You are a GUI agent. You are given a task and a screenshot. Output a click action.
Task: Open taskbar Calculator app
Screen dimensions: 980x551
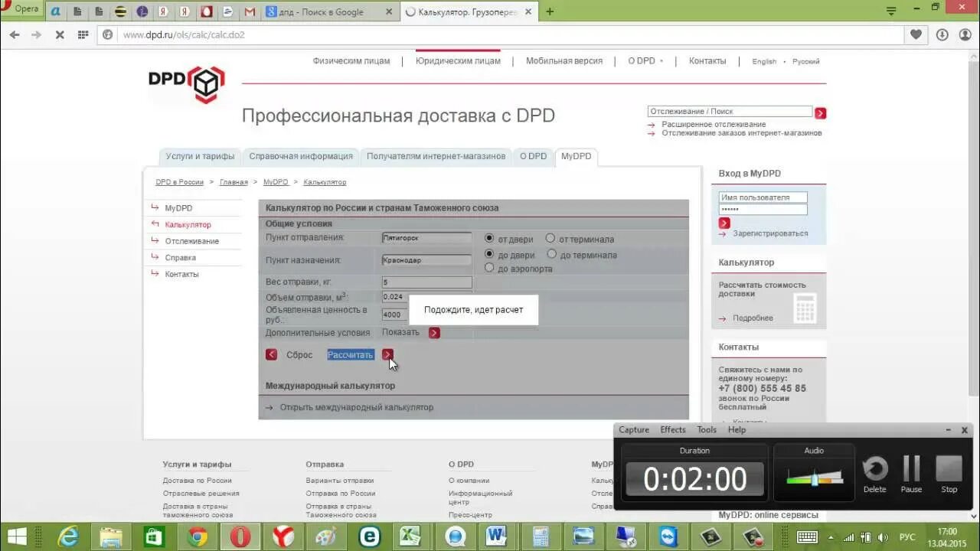coord(541,536)
